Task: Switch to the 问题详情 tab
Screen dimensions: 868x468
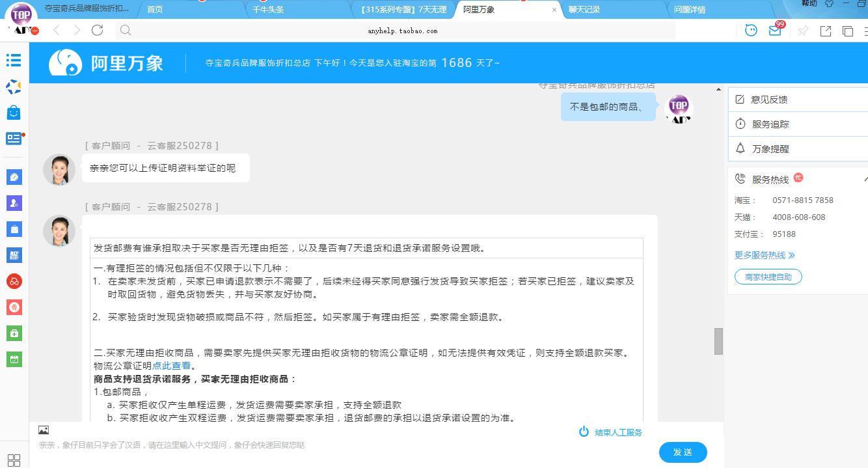Action: [x=690, y=9]
